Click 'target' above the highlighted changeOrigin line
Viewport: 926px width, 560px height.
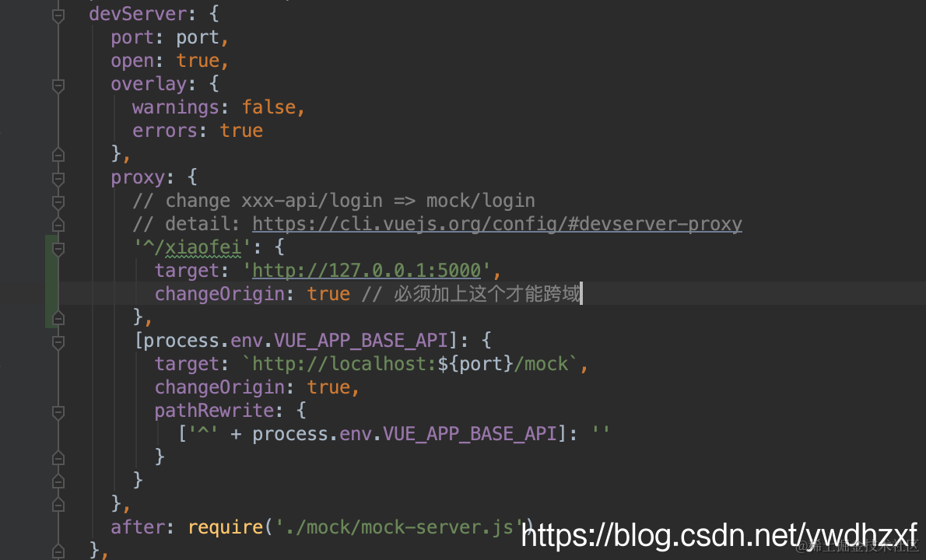[x=188, y=271]
